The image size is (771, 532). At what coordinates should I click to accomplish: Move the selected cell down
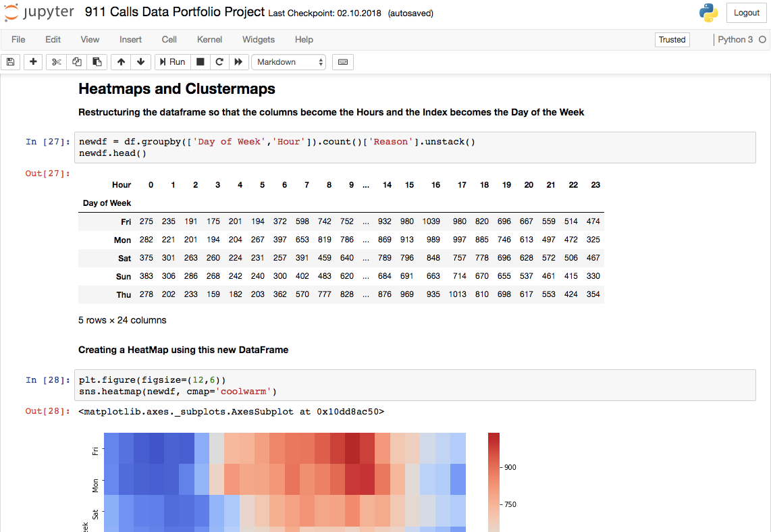tap(140, 61)
